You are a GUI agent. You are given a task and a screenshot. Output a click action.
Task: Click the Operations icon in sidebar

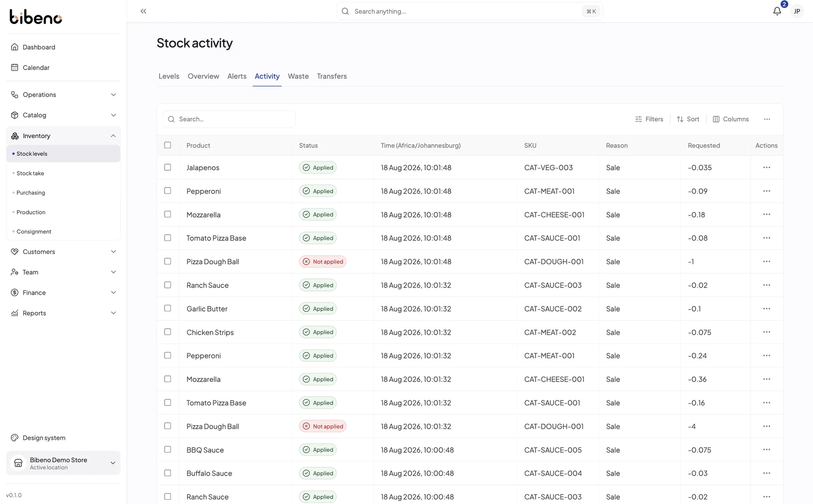coord(15,94)
